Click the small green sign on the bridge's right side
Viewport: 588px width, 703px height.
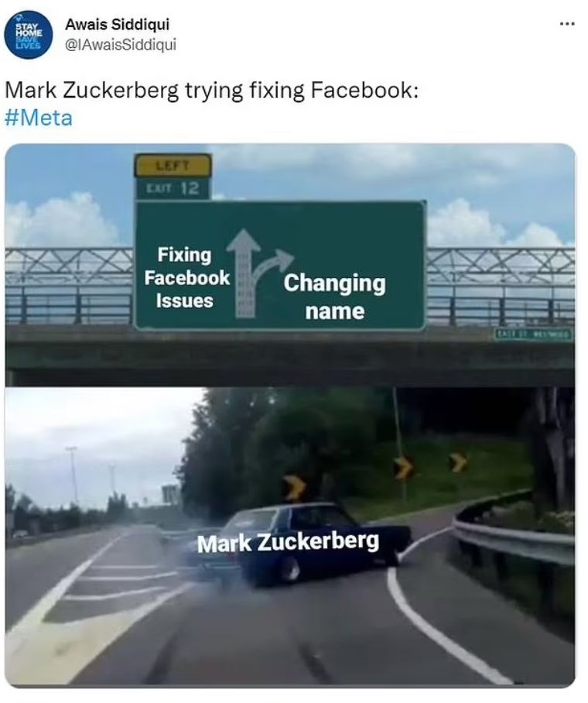tap(532, 334)
